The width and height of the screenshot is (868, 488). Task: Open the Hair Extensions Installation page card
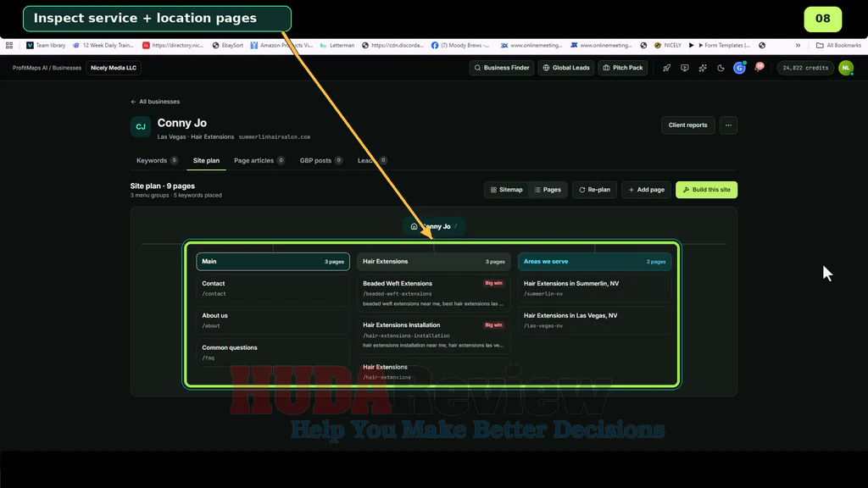(433, 335)
